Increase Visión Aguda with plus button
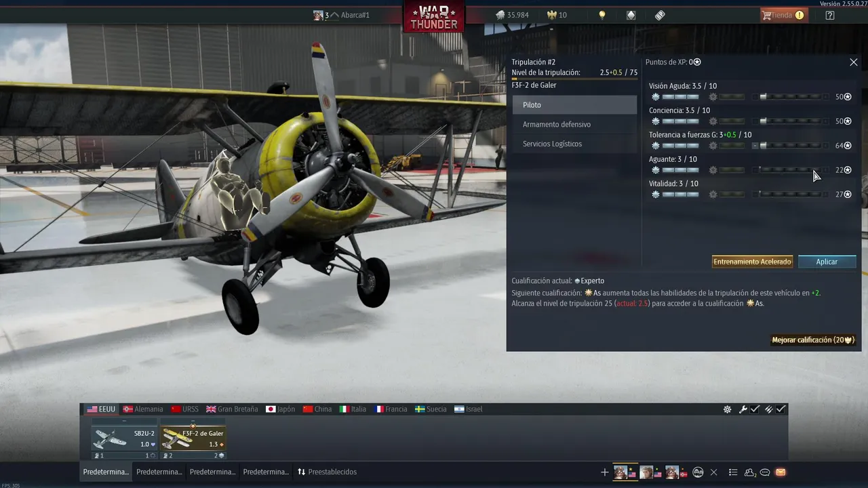 tap(825, 97)
